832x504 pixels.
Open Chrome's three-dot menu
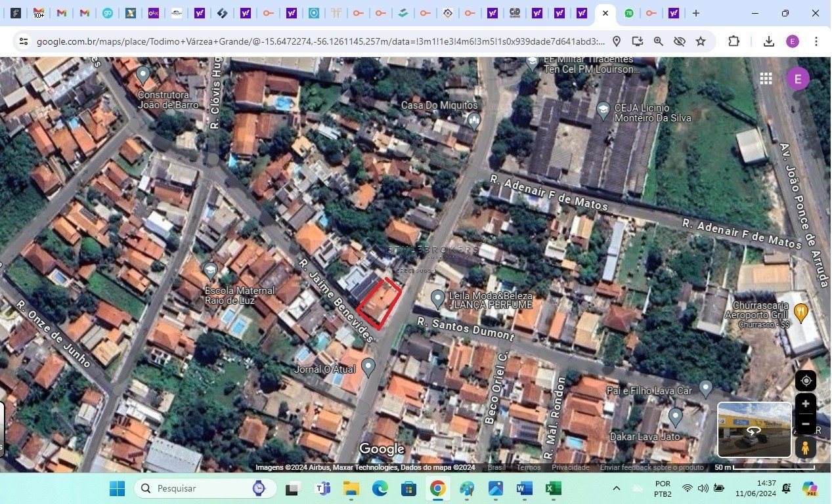pos(816,41)
